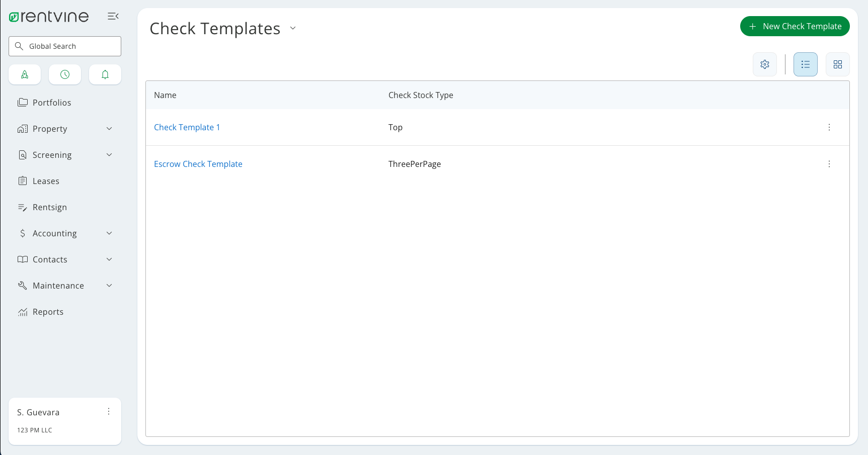Open Reports in the sidebar

click(47, 312)
